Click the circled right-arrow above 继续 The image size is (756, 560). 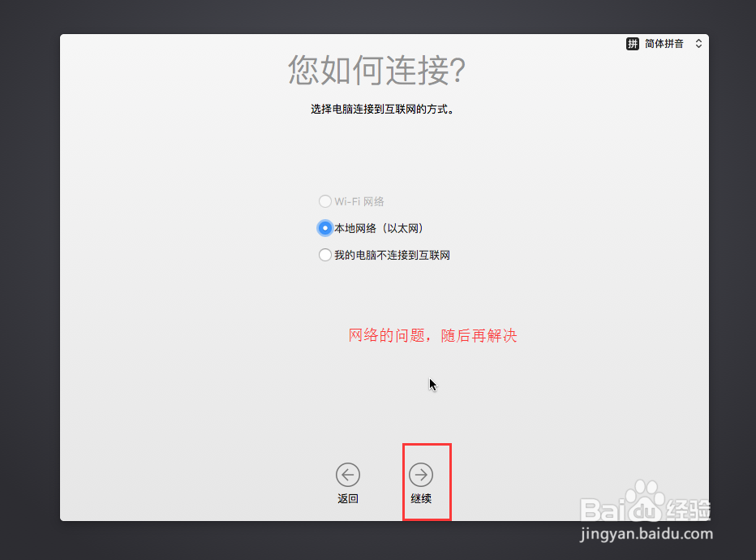pos(420,474)
